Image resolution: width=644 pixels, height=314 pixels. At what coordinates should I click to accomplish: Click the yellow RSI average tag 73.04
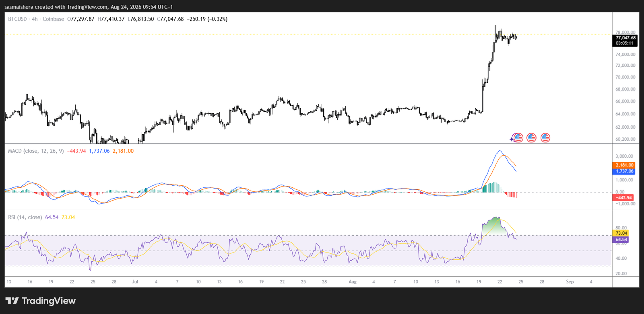point(621,233)
